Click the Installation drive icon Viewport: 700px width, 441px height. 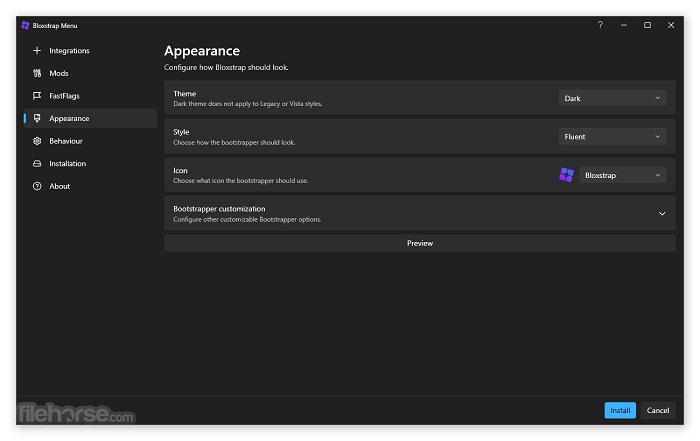[37, 164]
